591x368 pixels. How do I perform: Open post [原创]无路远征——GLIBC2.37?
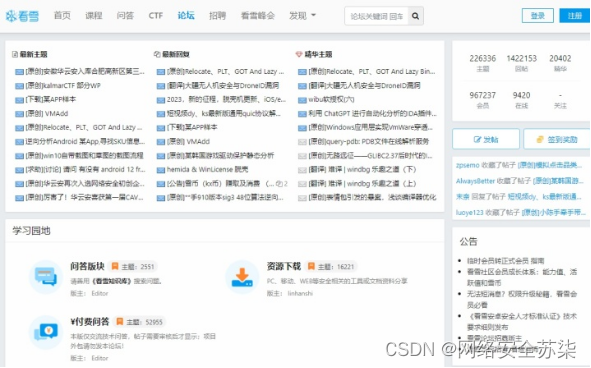[370, 156]
